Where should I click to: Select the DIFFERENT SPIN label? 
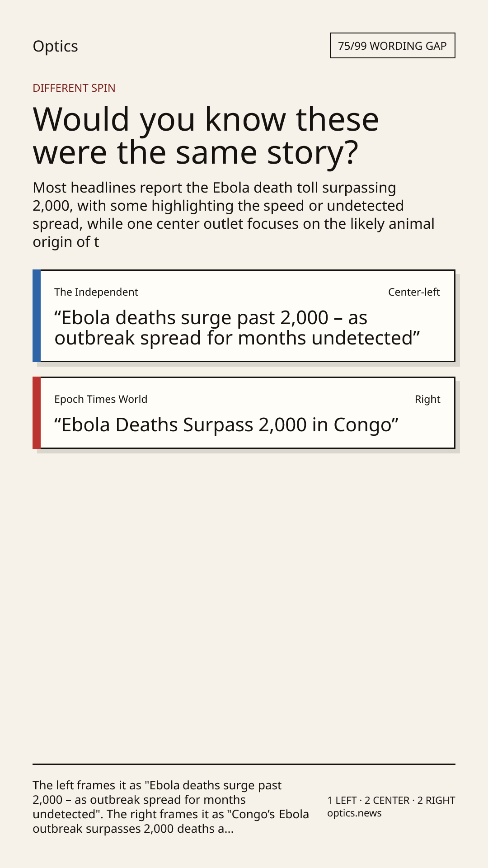pyautogui.click(x=74, y=88)
